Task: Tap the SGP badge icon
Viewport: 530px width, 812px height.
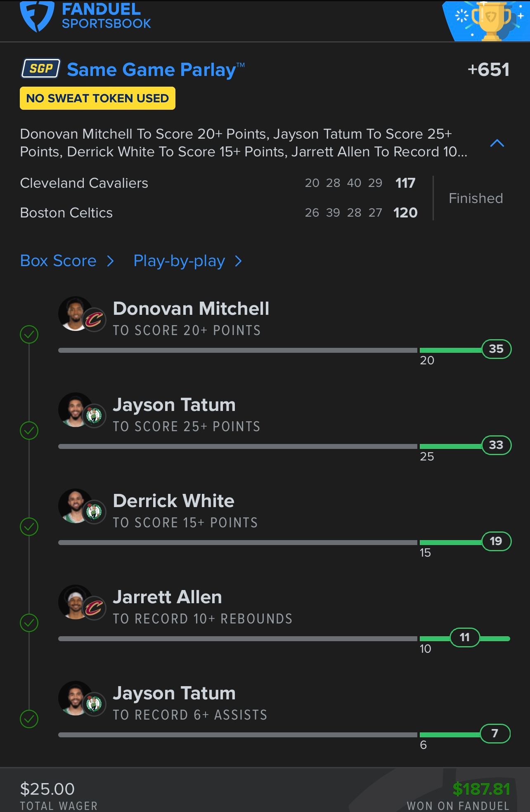Action: [x=41, y=68]
